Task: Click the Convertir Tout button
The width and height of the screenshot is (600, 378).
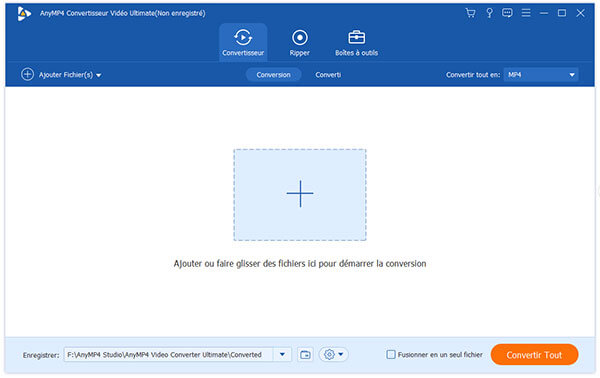Action: tap(534, 355)
